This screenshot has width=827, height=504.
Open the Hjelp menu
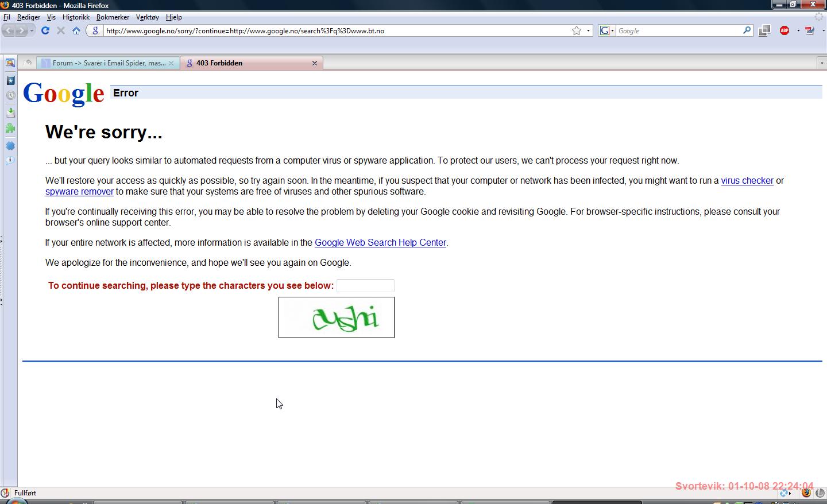coord(173,17)
